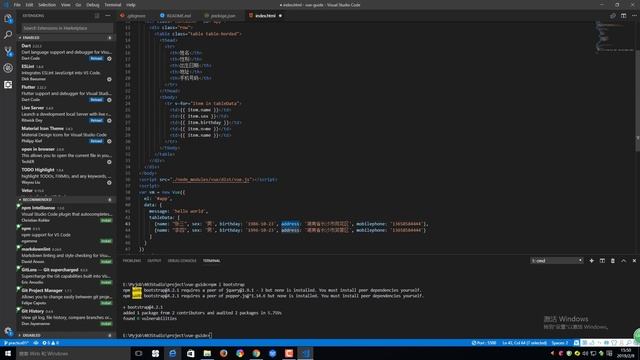Switch to the package.json editor tab

[x=222, y=16]
